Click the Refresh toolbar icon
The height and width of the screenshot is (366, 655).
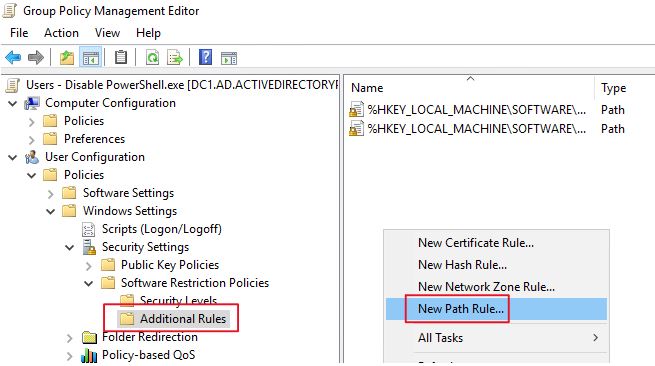(x=152, y=57)
